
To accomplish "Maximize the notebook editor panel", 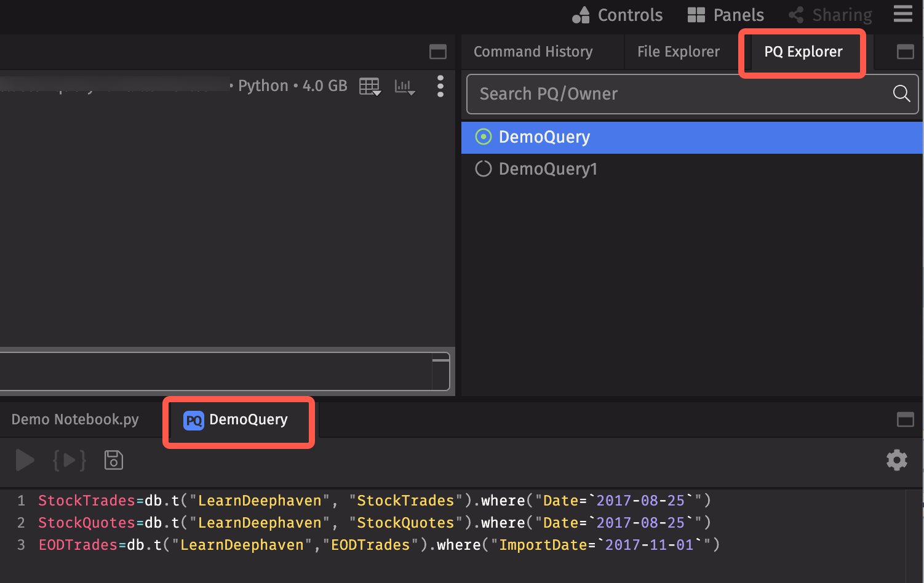I will point(905,419).
